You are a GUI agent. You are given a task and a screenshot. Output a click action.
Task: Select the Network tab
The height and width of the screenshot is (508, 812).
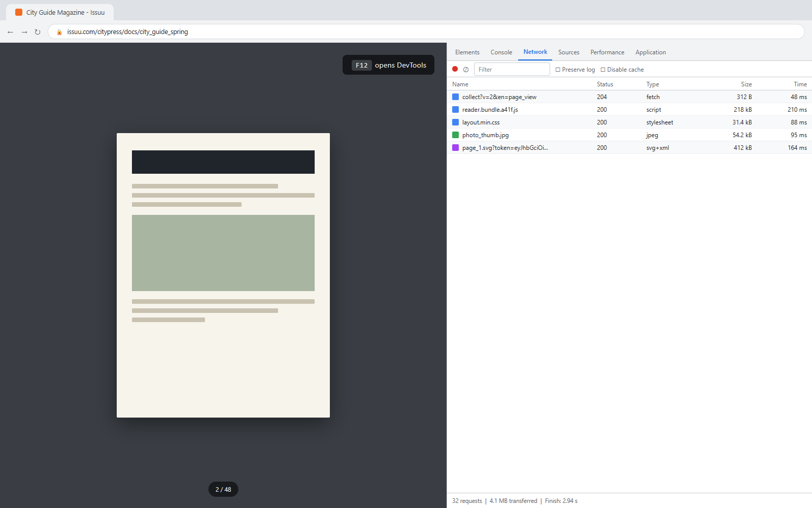click(x=535, y=52)
